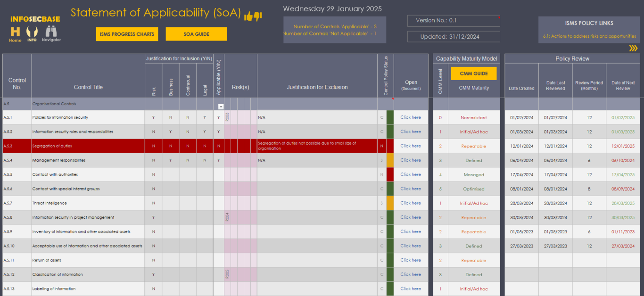Image resolution: width=644 pixels, height=296 pixels.
Task: Open the ISMS Progress Charts button
Action: click(127, 34)
